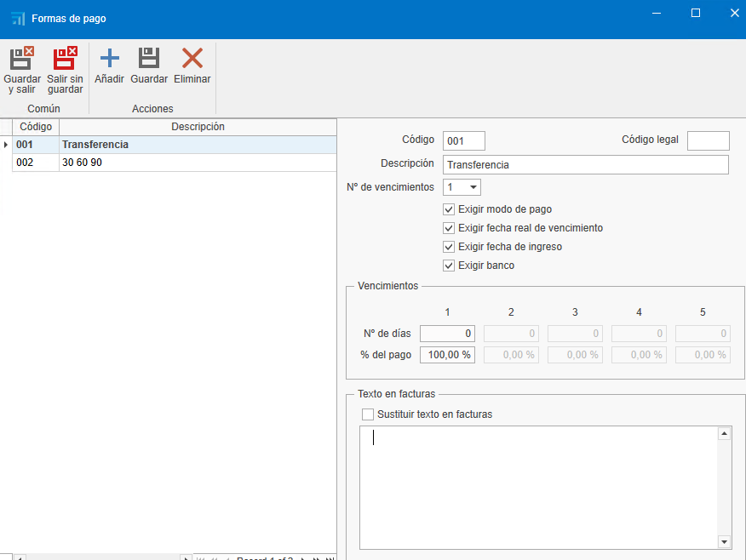Click Nº de días field under column 2
This screenshot has width=746, height=560.
(x=511, y=334)
